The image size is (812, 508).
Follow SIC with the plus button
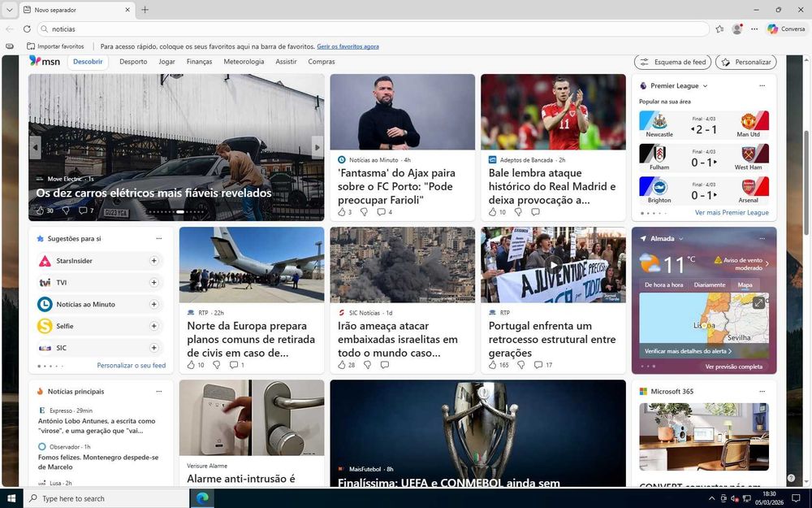coord(153,348)
